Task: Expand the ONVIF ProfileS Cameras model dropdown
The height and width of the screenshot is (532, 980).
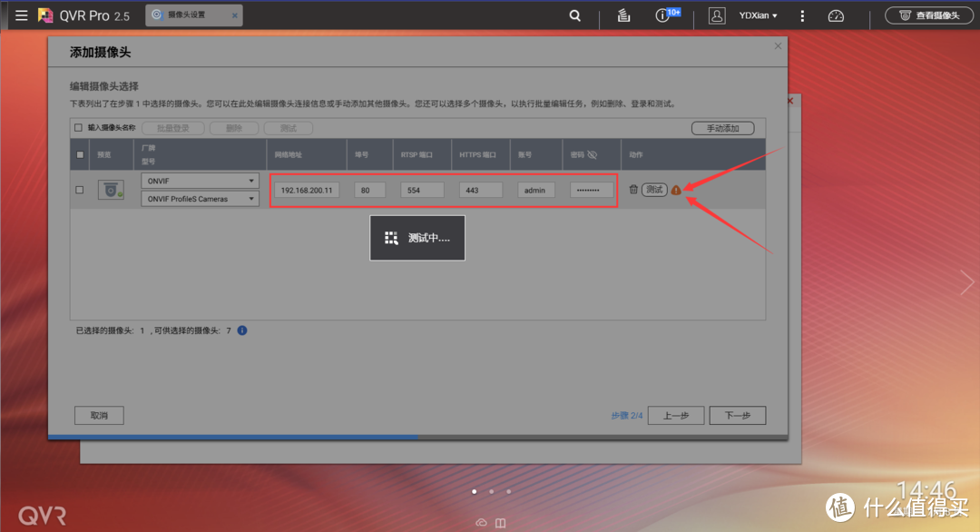Action: point(199,199)
